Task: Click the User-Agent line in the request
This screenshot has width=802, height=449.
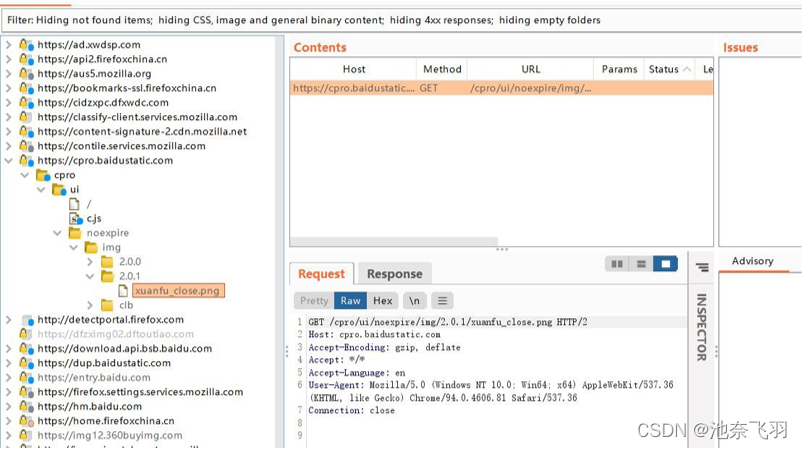Action: pyautogui.click(x=491, y=391)
